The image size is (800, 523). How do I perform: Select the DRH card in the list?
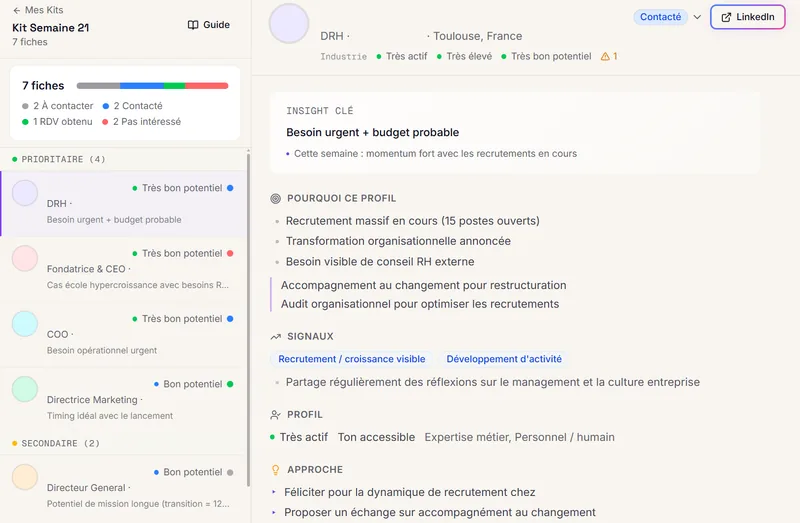click(x=123, y=204)
